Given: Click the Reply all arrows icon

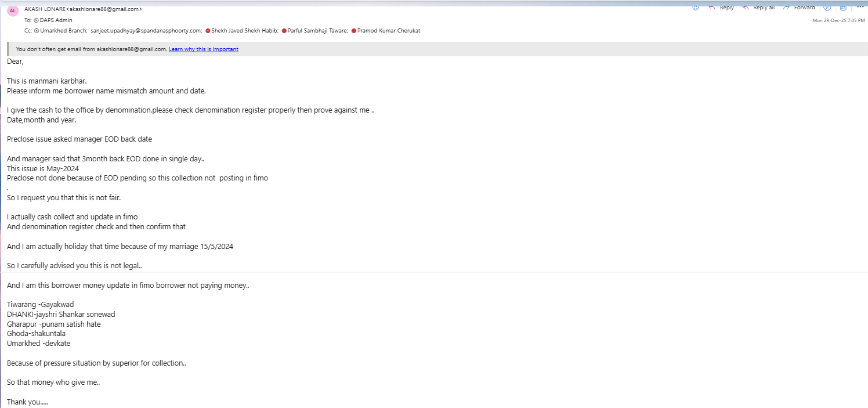Looking at the screenshot, I should pyautogui.click(x=744, y=8).
